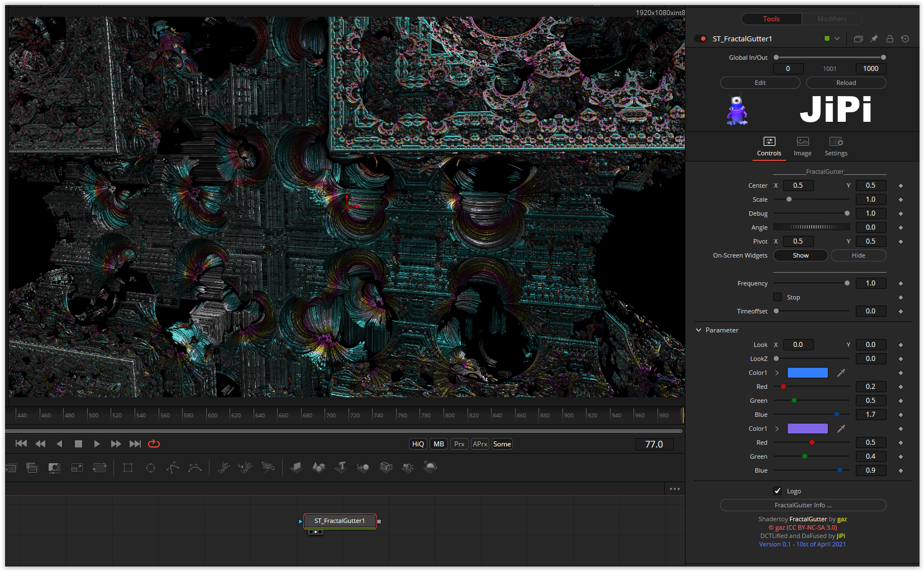Play the composition in reverse
924x571 pixels.
(x=59, y=444)
